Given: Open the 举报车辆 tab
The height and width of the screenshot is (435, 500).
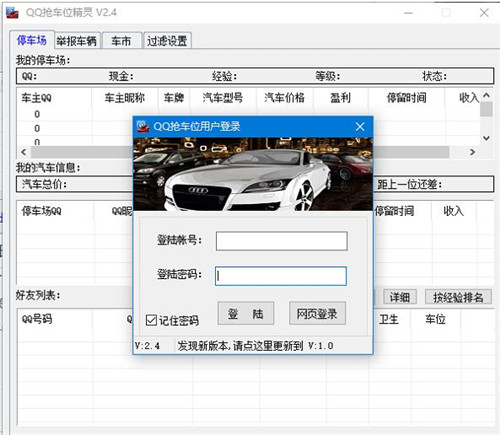Looking at the screenshot, I should pyautogui.click(x=77, y=41).
